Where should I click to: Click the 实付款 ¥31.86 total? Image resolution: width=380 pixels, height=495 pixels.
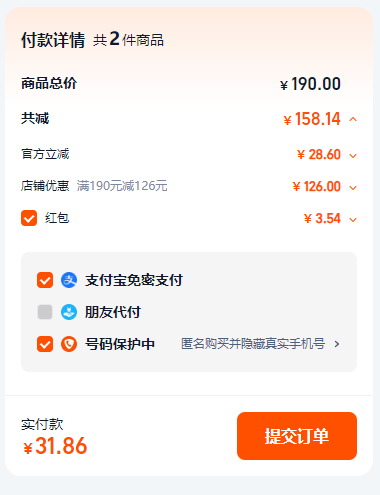(x=55, y=446)
